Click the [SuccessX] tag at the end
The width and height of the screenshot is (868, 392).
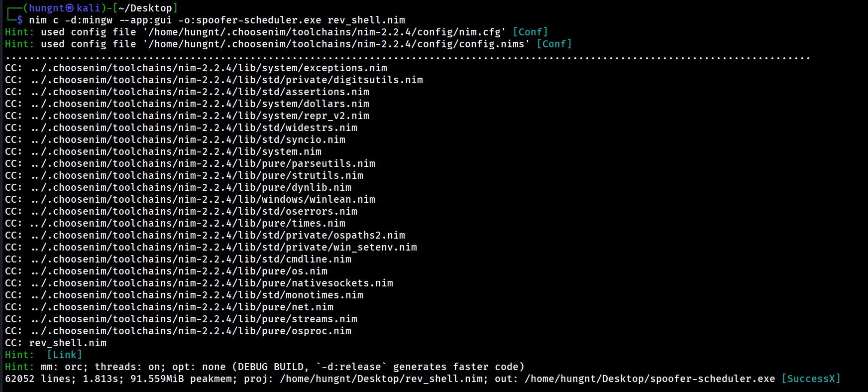(x=811, y=379)
